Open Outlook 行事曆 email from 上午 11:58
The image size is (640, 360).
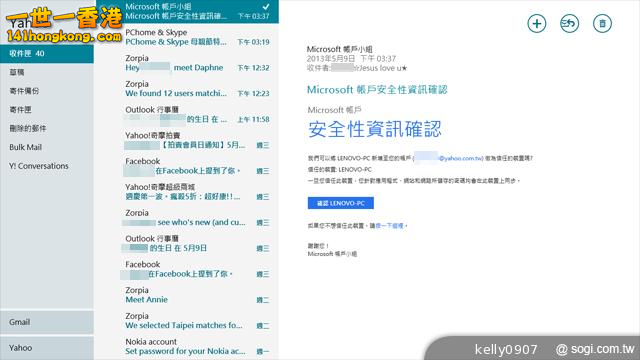coord(187,114)
